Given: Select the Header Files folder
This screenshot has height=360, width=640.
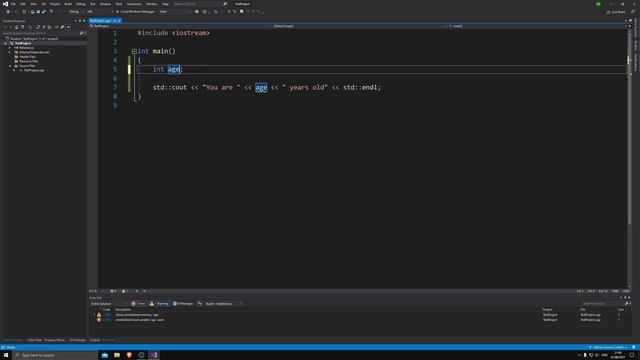Looking at the screenshot, I should 27,57.
